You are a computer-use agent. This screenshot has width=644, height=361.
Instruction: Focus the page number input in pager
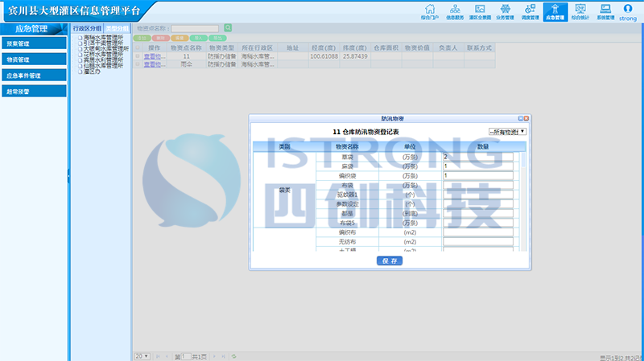point(186,356)
